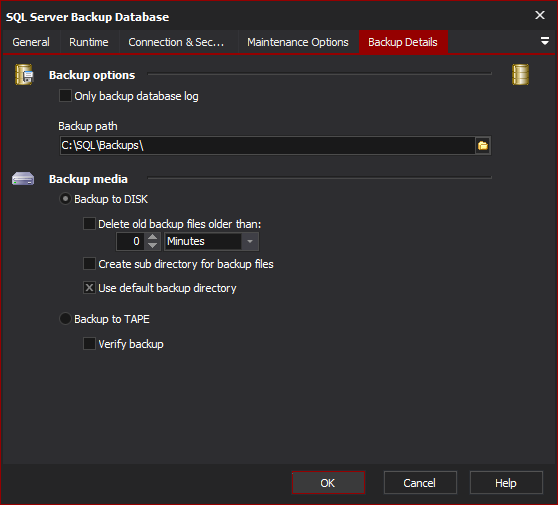Click the file age number field
Screen dimensions: 558x505
coord(131,241)
